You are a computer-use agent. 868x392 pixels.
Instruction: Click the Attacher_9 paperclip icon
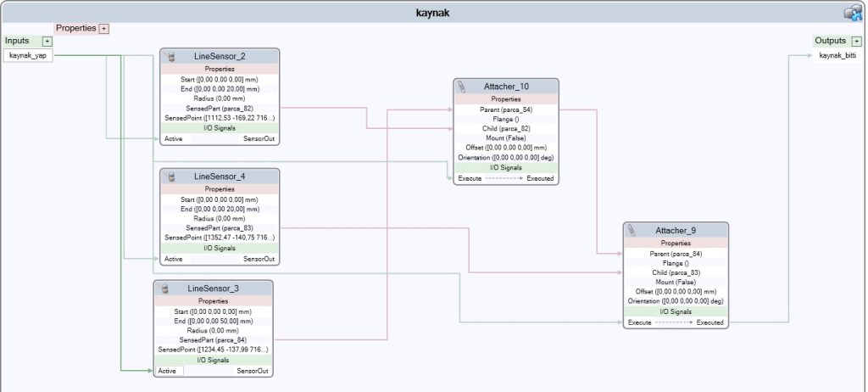click(x=632, y=231)
